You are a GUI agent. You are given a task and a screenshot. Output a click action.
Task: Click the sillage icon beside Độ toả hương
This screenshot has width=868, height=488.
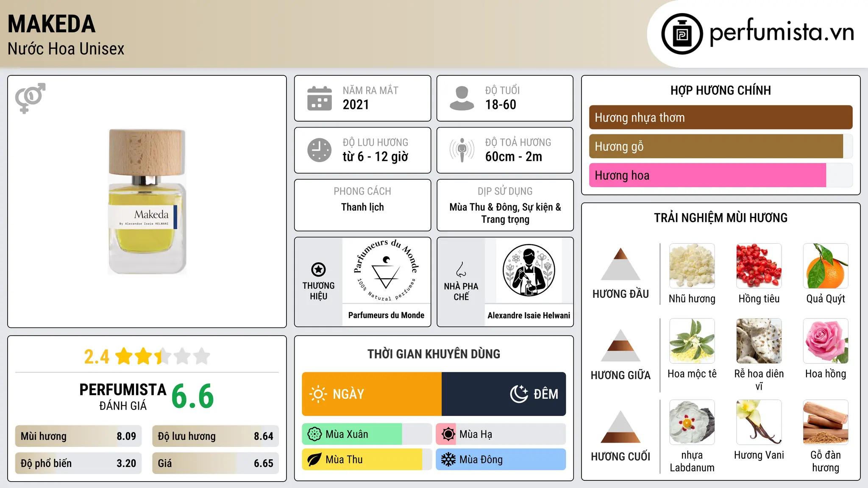tap(462, 150)
